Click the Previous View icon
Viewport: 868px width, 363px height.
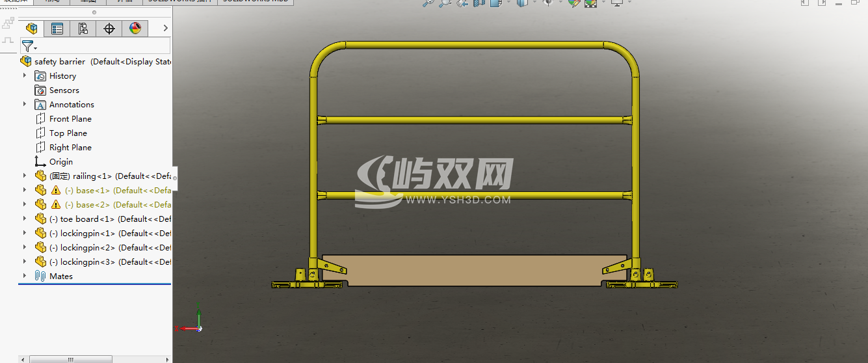(462, 3)
